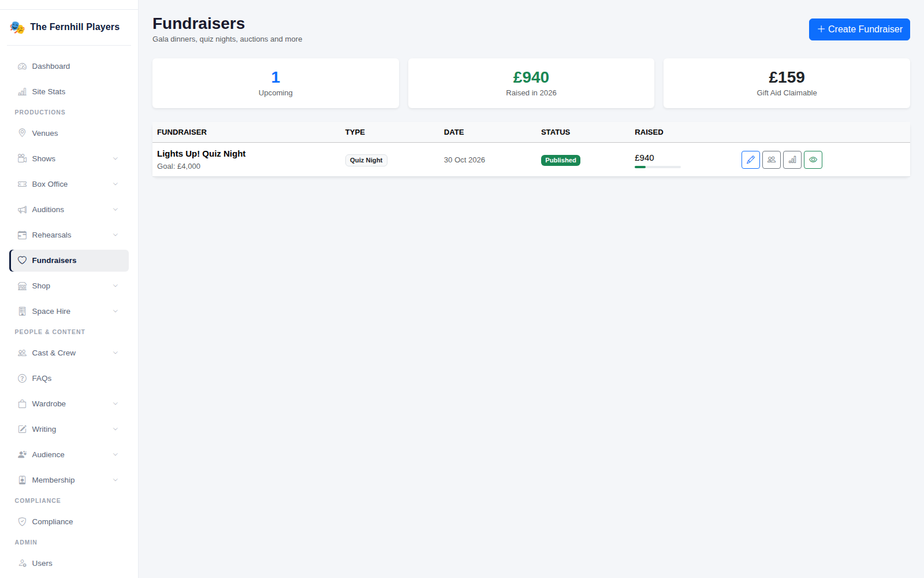The height and width of the screenshot is (578, 924).
Task: Expand the Shows submenu chevron
Action: point(115,158)
